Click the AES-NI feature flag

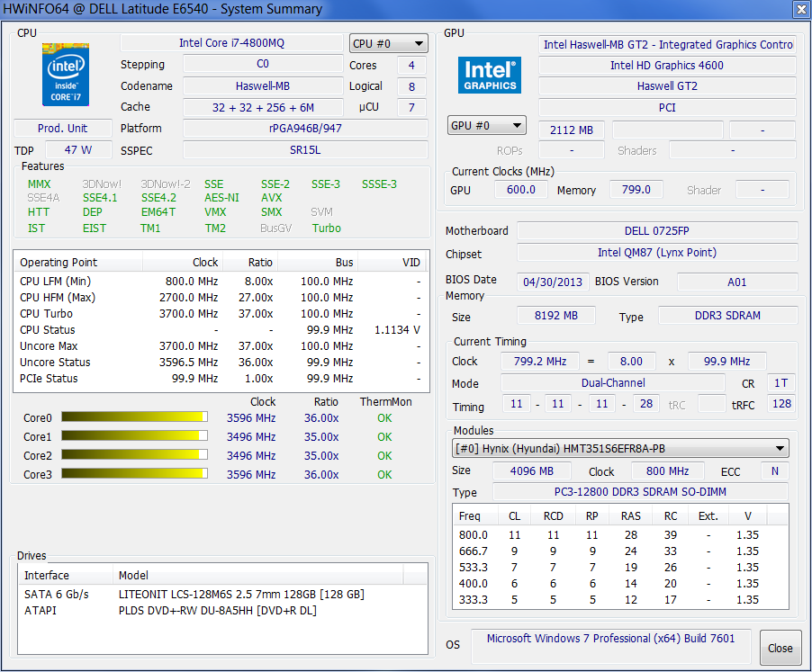pos(221,198)
